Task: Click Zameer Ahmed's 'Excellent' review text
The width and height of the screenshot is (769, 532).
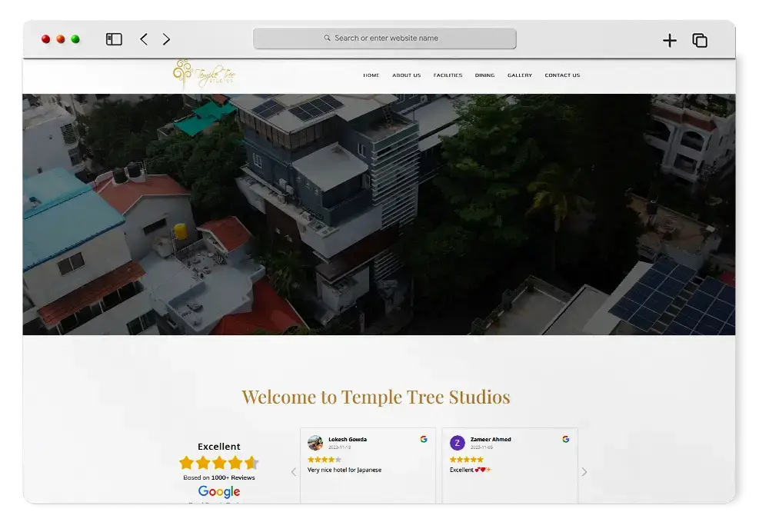Action: pos(471,470)
